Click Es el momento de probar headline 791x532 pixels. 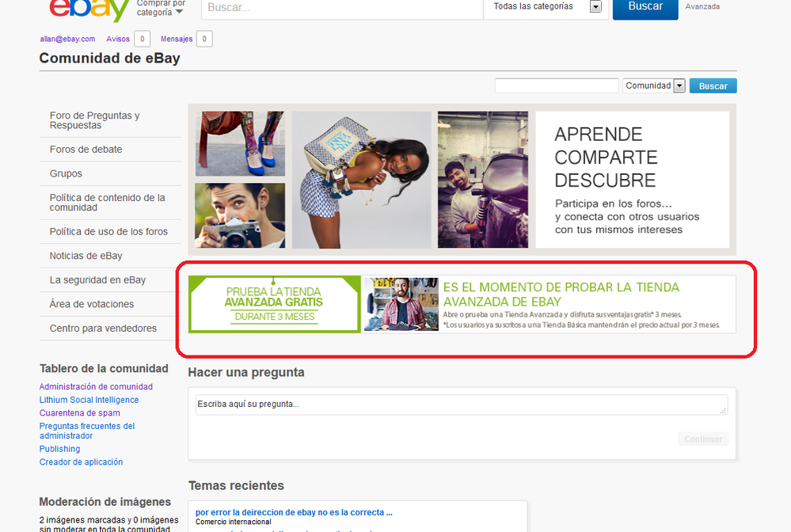coord(561,294)
